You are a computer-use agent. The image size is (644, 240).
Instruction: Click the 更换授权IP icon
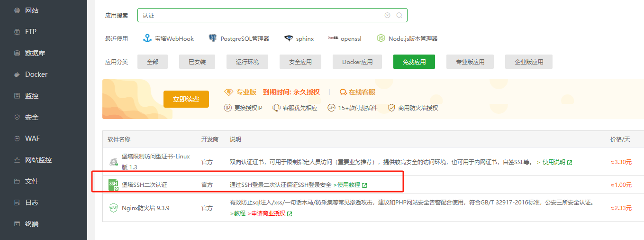point(228,108)
